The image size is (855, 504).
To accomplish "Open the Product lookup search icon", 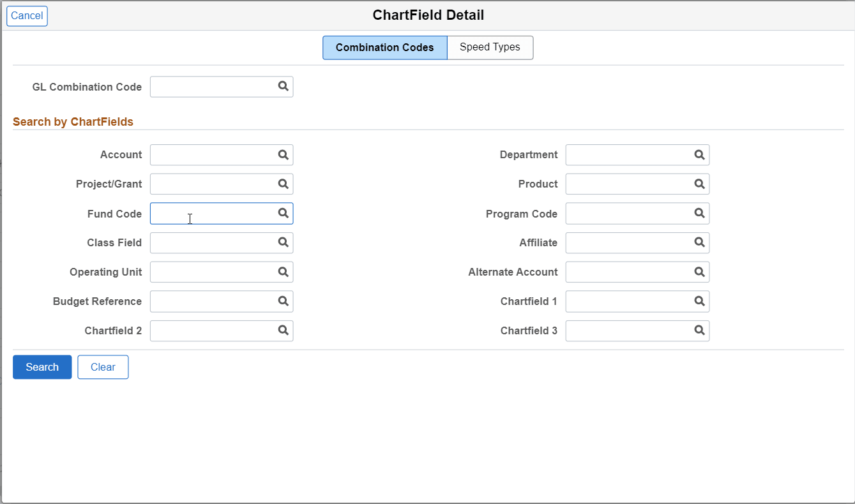I will [700, 184].
